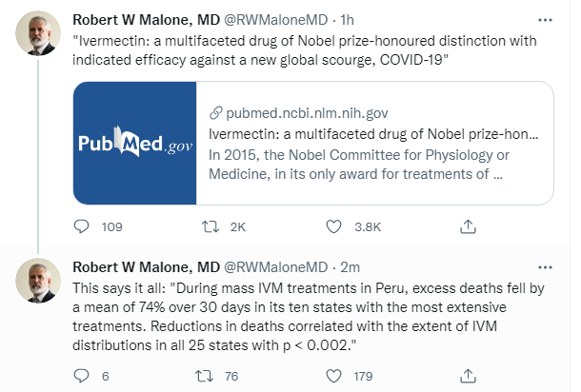Click the @RWMaloneMD handle on second tweet
The height and width of the screenshot is (392, 581).
(275, 267)
